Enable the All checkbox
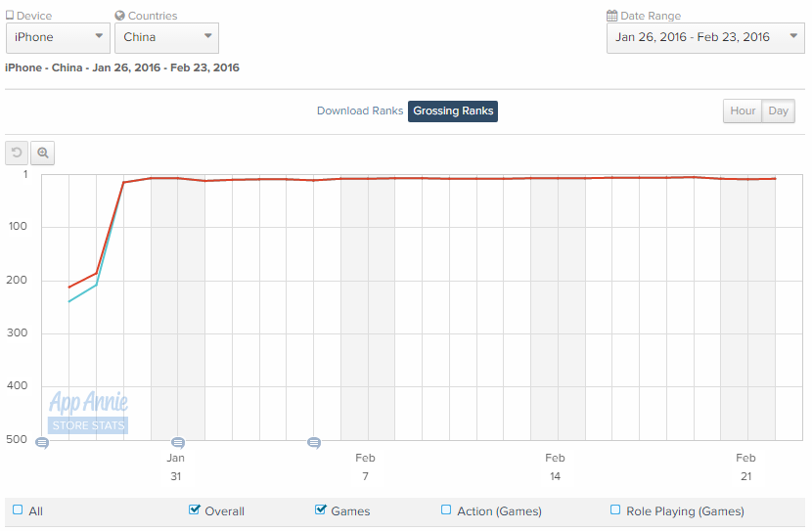The height and width of the screenshot is (531, 812). click(18, 509)
